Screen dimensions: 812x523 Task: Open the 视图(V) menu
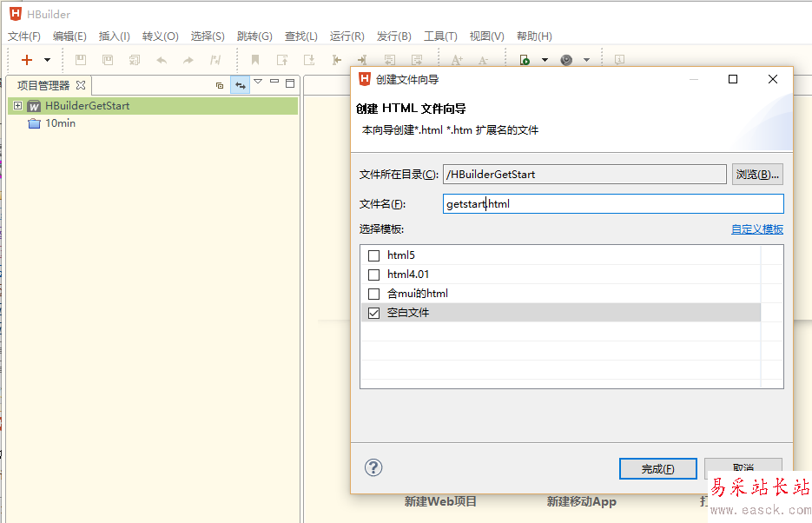[x=487, y=36]
